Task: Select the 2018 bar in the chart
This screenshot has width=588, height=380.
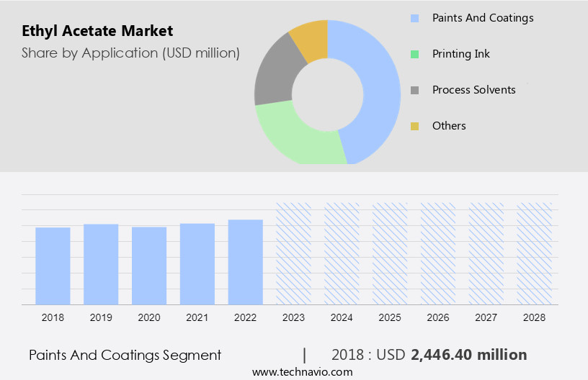Action: (53, 266)
